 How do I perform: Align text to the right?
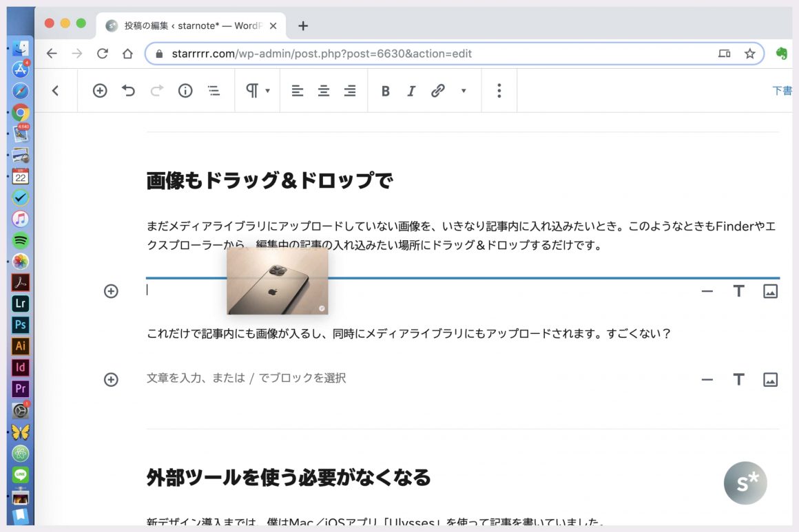(x=350, y=91)
